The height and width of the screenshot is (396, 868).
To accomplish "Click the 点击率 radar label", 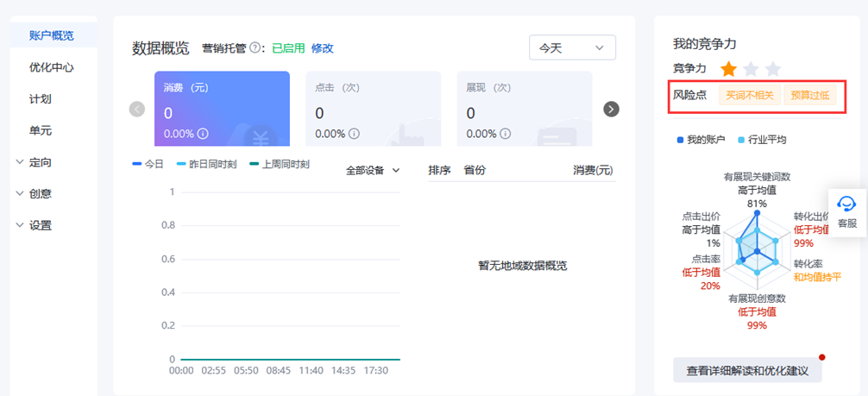I will [705, 259].
